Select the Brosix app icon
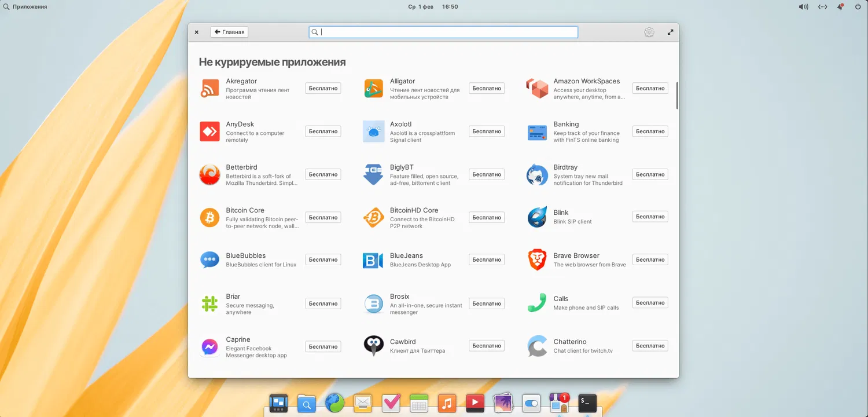The height and width of the screenshot is (417, 868). pyautogui.click(x=373, y=303)
